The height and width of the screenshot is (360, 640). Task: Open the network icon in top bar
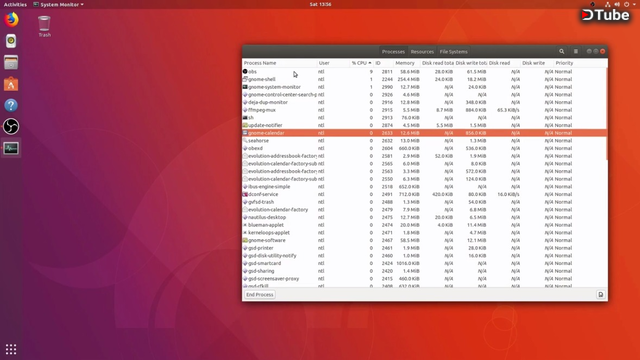pyautogui.click(x=608, y=4)
